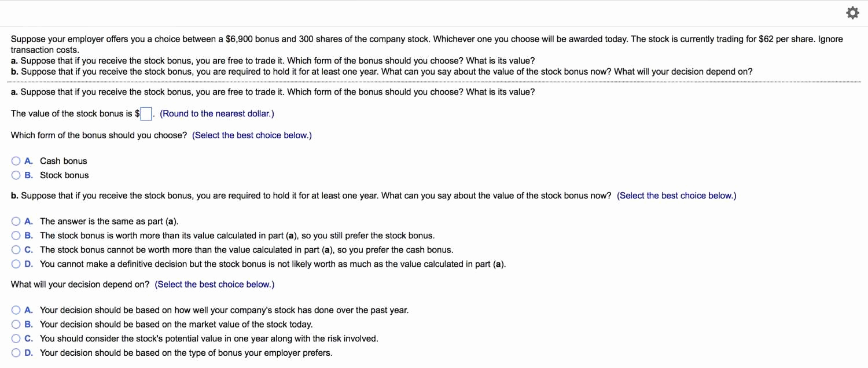This screenshot has width=868, height=368.
Task: Select 'stock bonus is worth more' option
Action: click(16, 235)
